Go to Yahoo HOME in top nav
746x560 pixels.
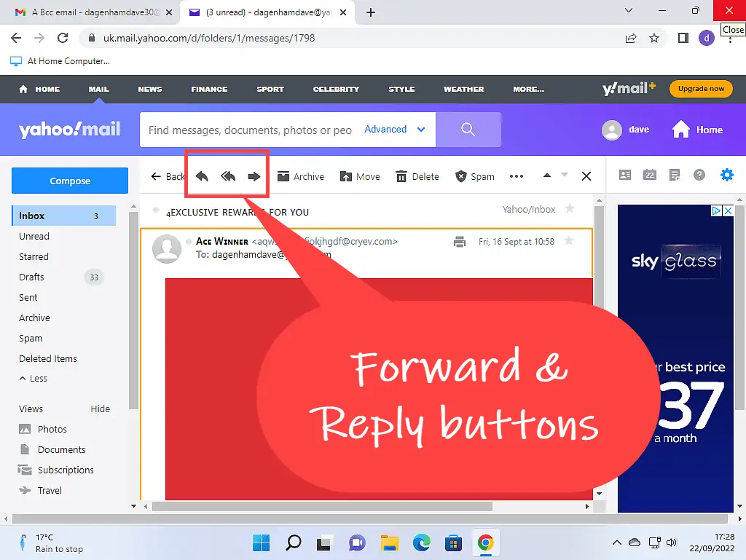click(x=39, y=89)
